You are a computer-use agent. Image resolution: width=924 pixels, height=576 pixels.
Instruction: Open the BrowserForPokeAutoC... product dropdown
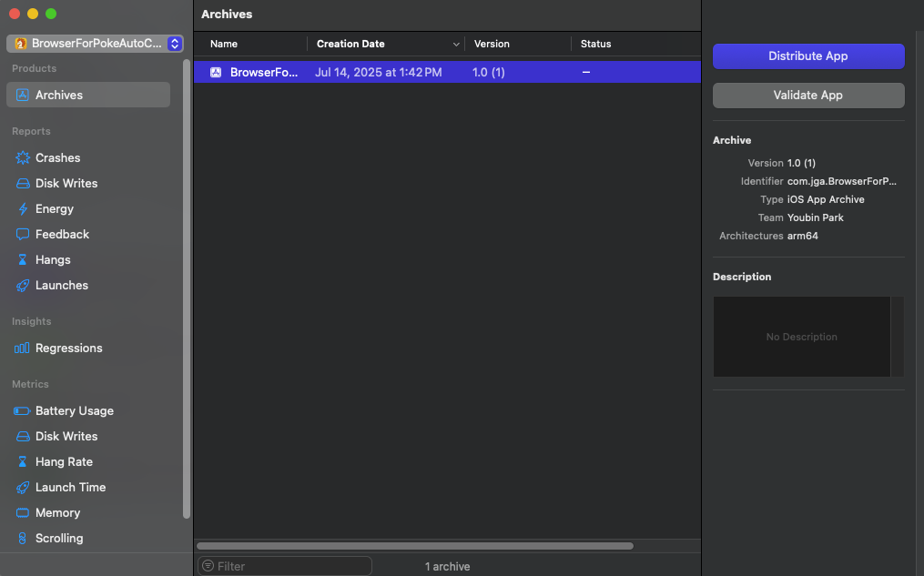95,44
